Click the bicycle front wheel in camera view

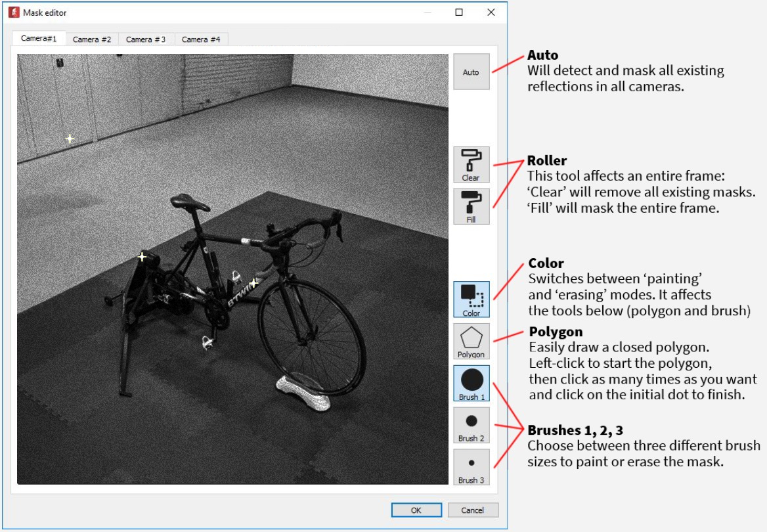click(311, 337)
